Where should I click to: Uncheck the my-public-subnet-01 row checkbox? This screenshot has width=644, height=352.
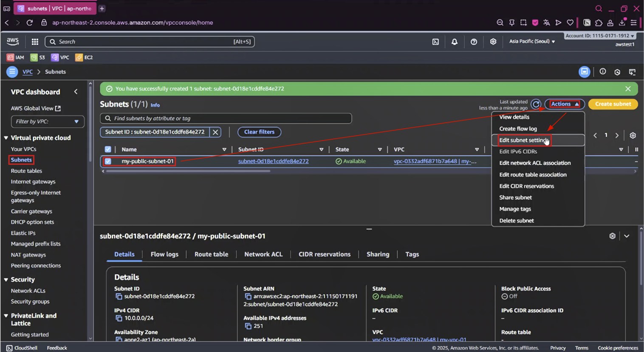coord(108,161)
